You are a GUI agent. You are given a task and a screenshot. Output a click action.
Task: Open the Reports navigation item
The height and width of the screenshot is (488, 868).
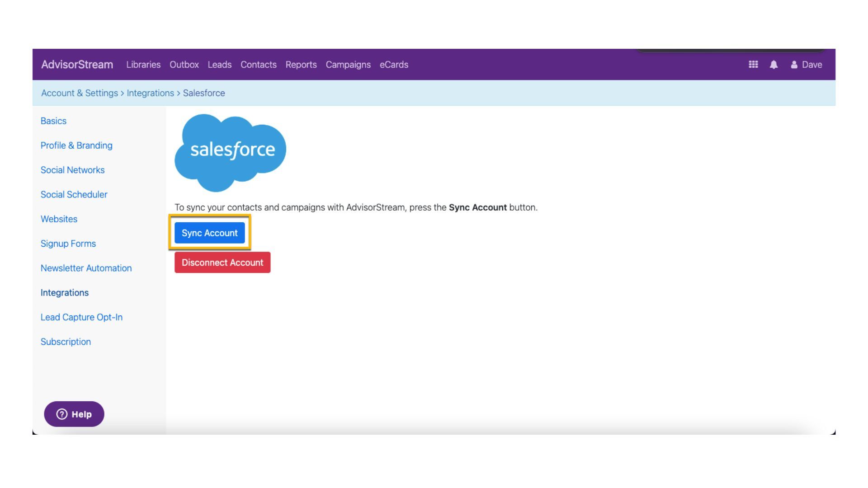(x=301, y=65)
